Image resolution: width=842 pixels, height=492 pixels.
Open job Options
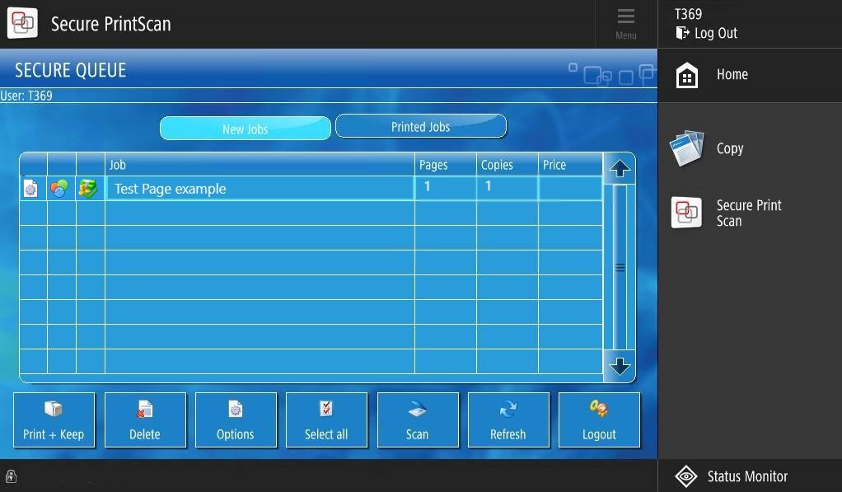[236, 420]
